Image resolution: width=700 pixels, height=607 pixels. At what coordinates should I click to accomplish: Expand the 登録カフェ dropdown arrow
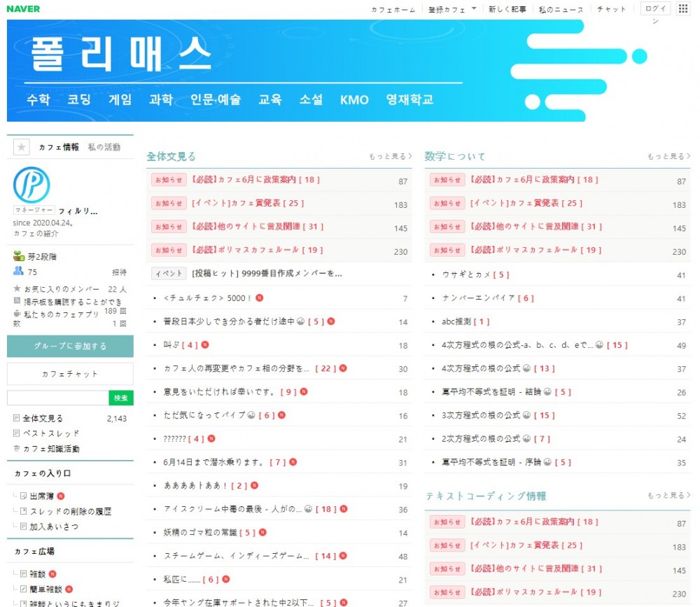tap(474, 8)
